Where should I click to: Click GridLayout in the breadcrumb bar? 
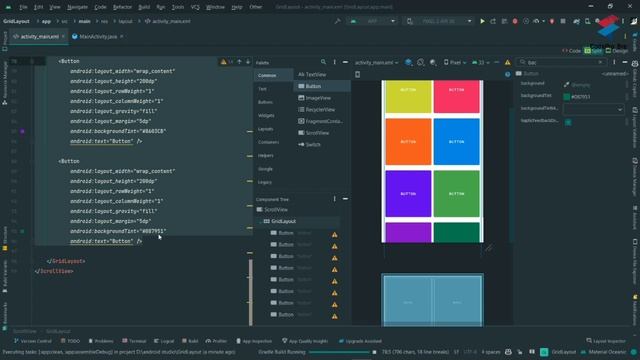[58, 331]
